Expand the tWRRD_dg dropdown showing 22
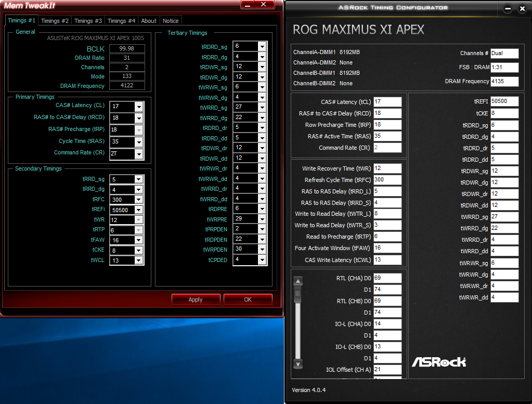Viewport: 532px width, 404px height. coord(262,118)
